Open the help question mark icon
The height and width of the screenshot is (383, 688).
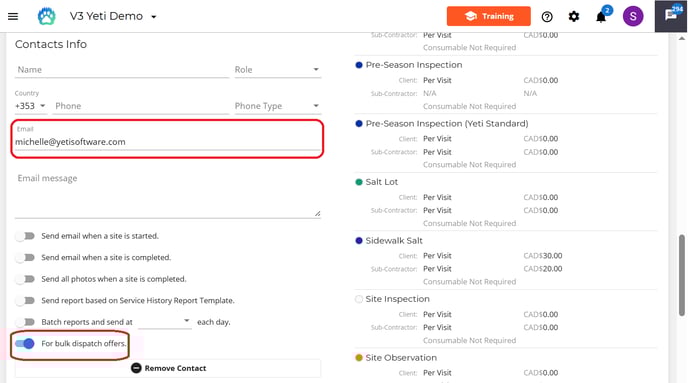(x=547, y=17)
